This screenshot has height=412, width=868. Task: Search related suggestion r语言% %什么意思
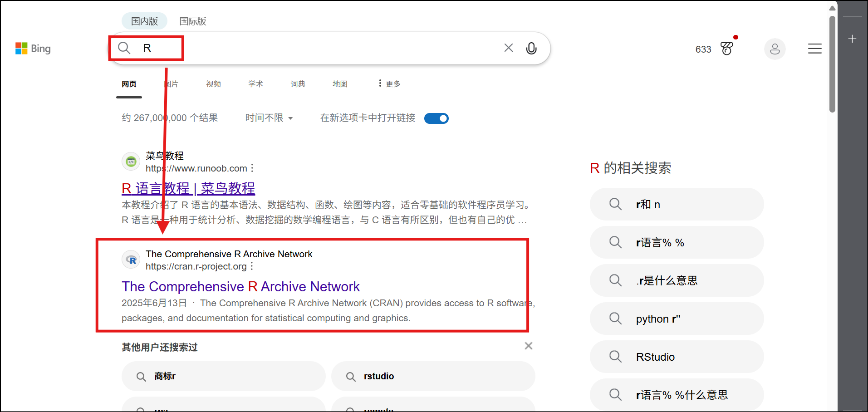tap(677, 395)
